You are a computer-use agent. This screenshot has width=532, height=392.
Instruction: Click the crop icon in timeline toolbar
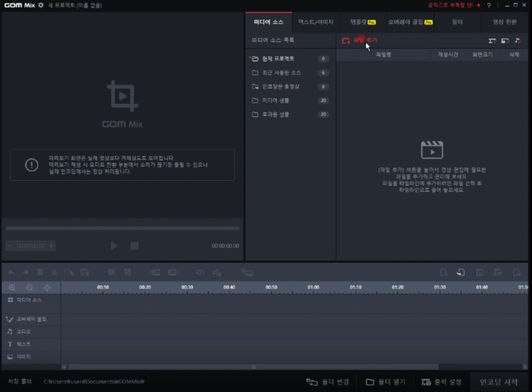tap(127, 272)
